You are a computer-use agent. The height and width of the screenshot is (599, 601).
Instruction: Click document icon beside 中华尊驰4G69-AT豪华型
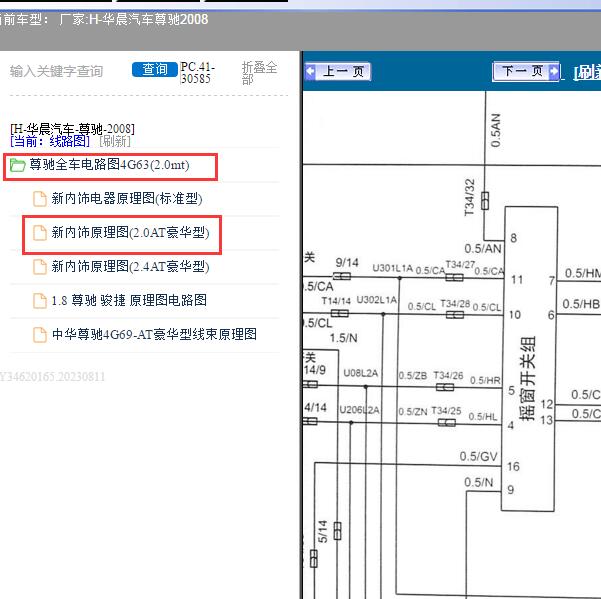40,335
